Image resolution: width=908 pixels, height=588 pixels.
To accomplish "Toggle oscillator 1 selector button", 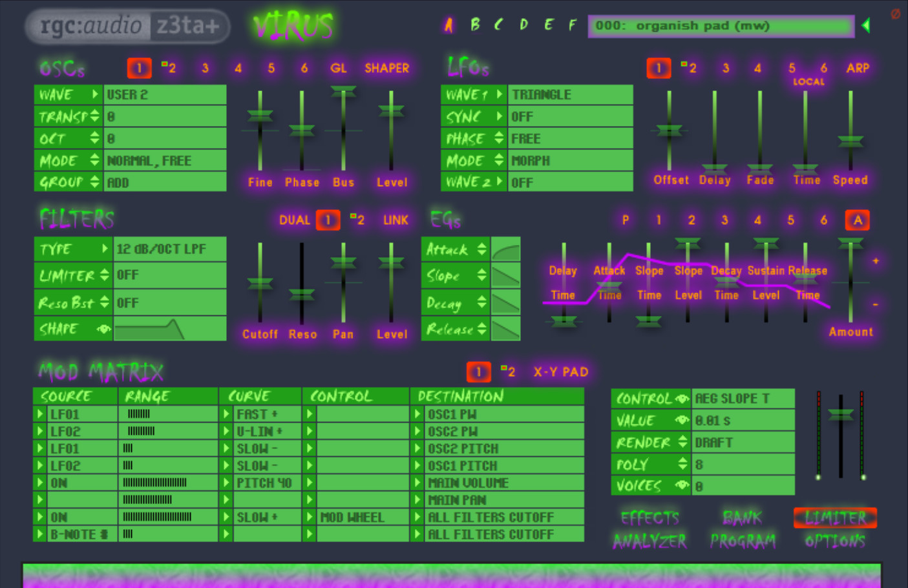I will pyautogui.click(x=139, y=68).
